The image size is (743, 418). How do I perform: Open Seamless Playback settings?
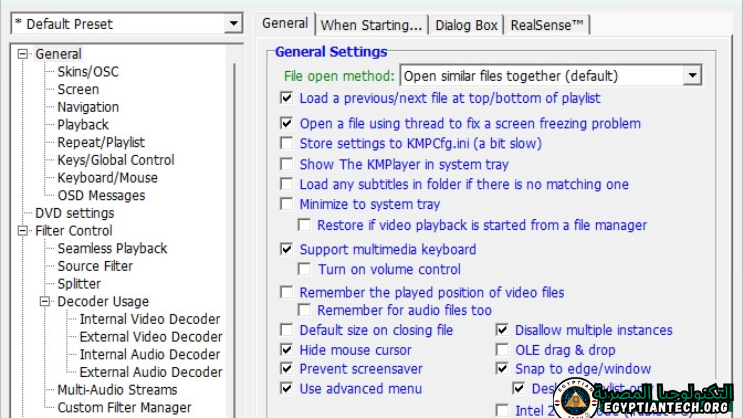pyautogui.click(x=112, y=248)
